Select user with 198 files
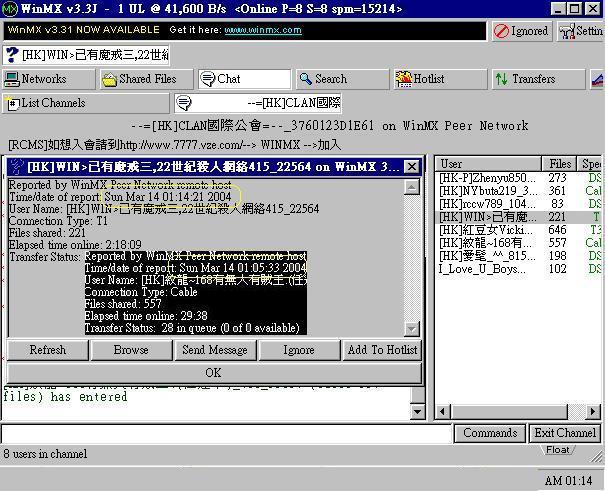The image size is (605, 491). coord(520,256)
